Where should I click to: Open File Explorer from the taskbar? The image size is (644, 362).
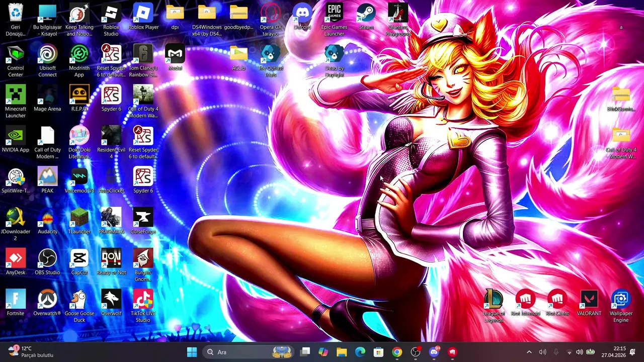click(342, 352)
